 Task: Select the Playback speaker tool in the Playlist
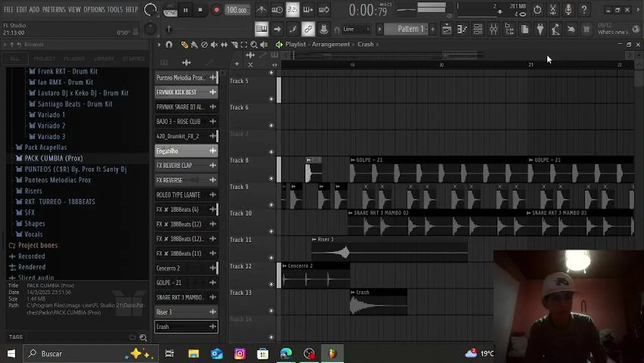tap(264, 44)
